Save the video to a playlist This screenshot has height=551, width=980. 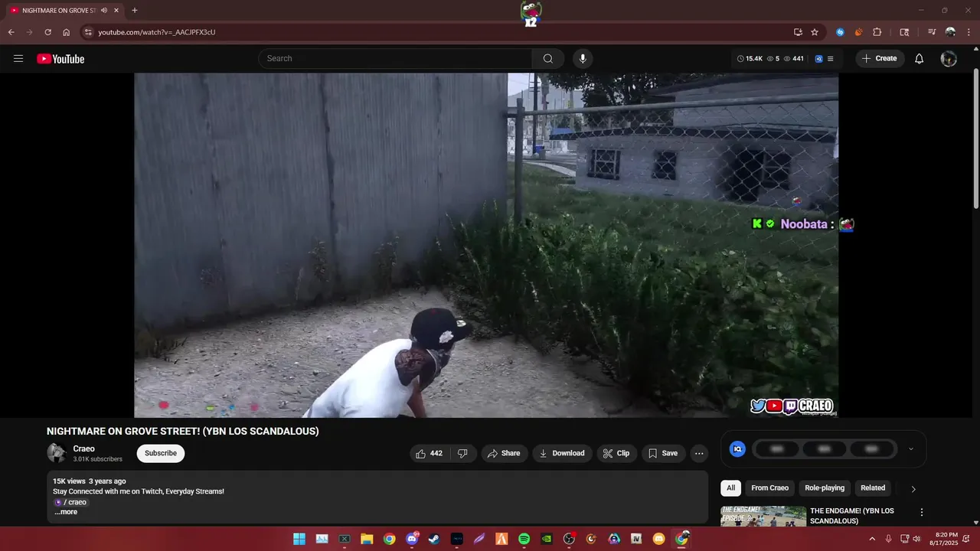click(663, 453)
